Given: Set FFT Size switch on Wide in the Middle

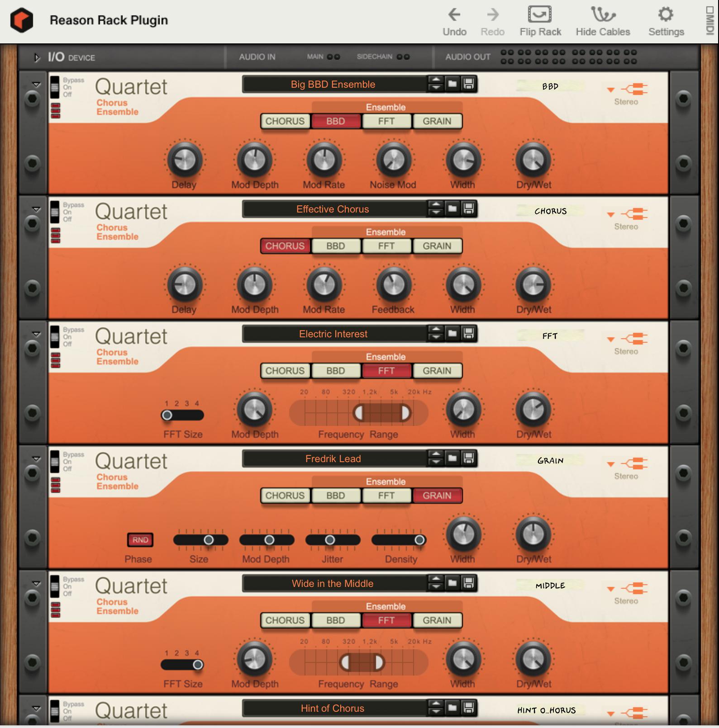Looking at the screenshot, I should [183, 664].
